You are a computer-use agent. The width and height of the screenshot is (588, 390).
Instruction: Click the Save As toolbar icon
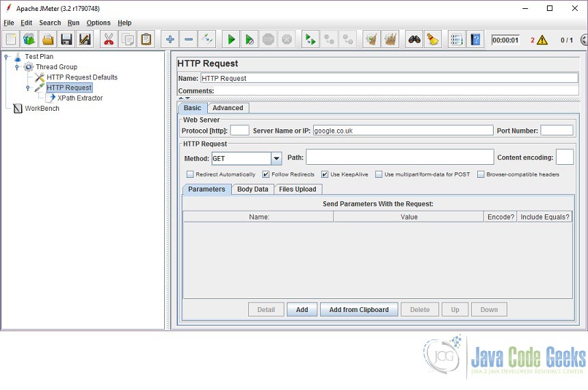click(85, 39)
